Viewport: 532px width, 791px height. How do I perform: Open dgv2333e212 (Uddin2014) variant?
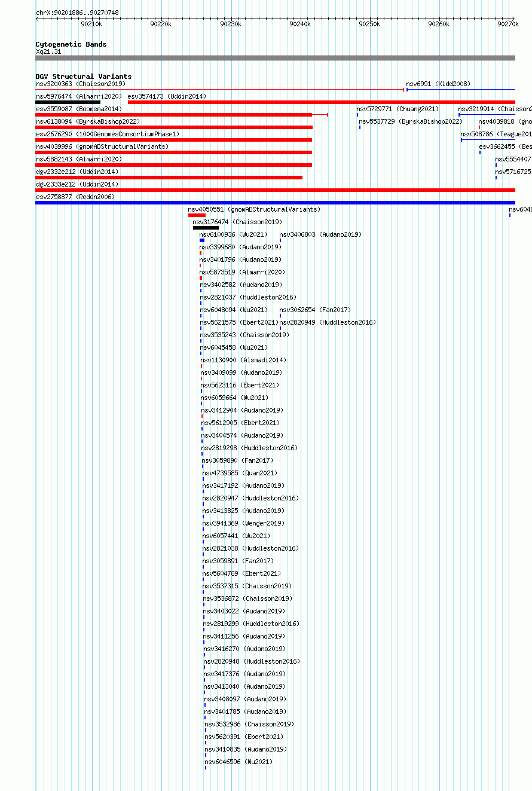point(77,184)
